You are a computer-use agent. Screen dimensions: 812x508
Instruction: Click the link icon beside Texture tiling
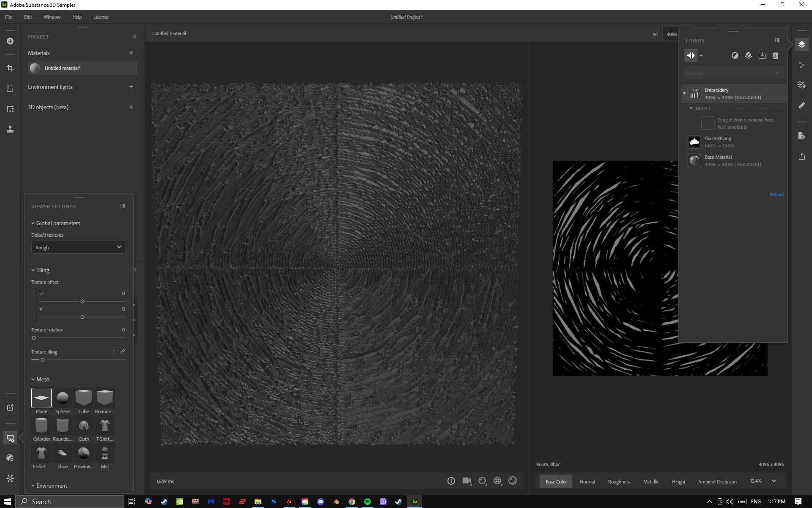coord(123,351)
